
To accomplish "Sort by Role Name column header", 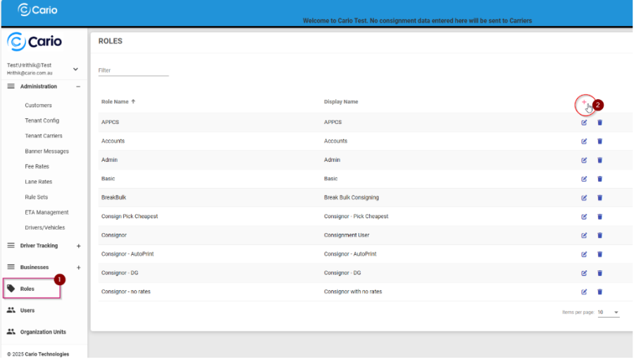I will 114,102.
